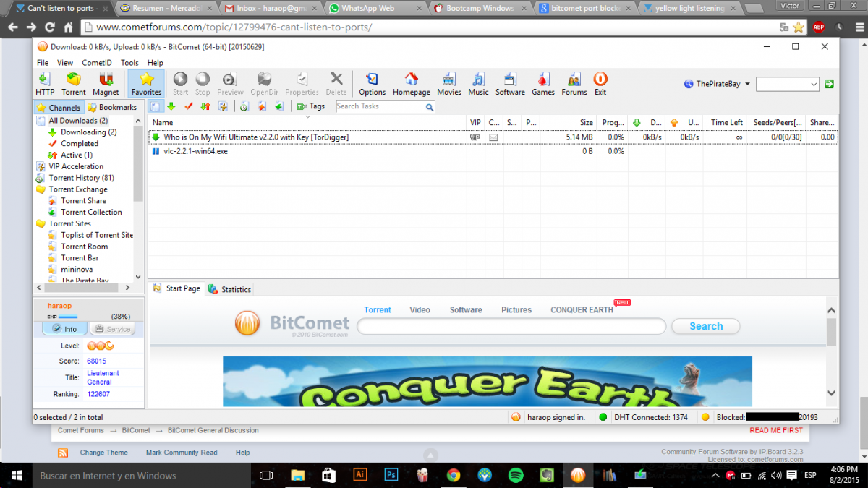Switch to the Bookmarks tab
This screenshot has width=868, height=488.
112,108
